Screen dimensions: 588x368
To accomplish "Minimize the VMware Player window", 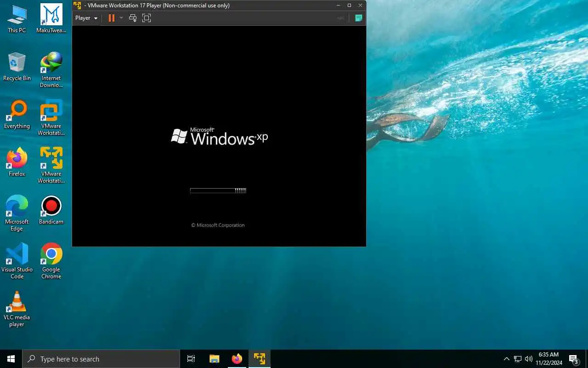I will 339,5.
